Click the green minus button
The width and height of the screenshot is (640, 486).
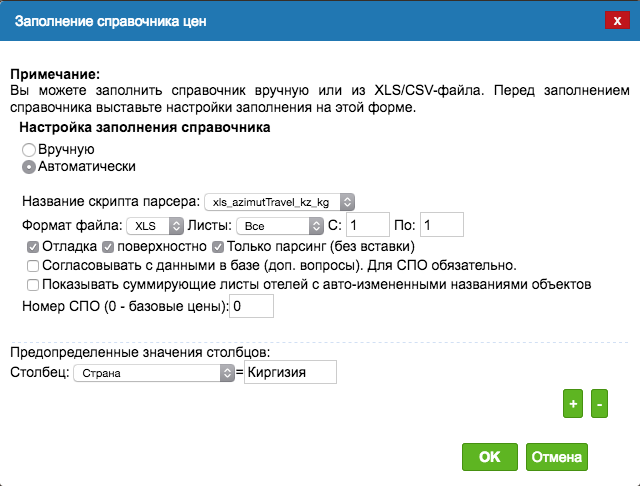pyautogui.click(x=599, y=404)
